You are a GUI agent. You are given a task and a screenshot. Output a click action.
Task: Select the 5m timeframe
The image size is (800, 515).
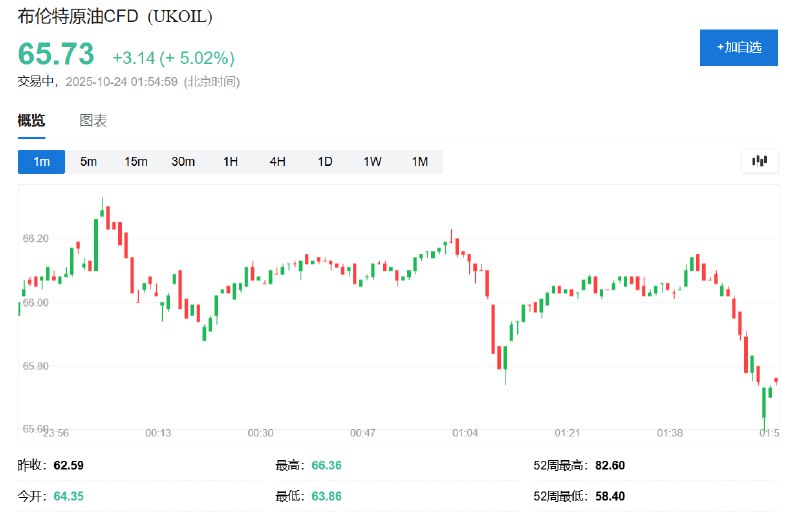tap(88, 162)
